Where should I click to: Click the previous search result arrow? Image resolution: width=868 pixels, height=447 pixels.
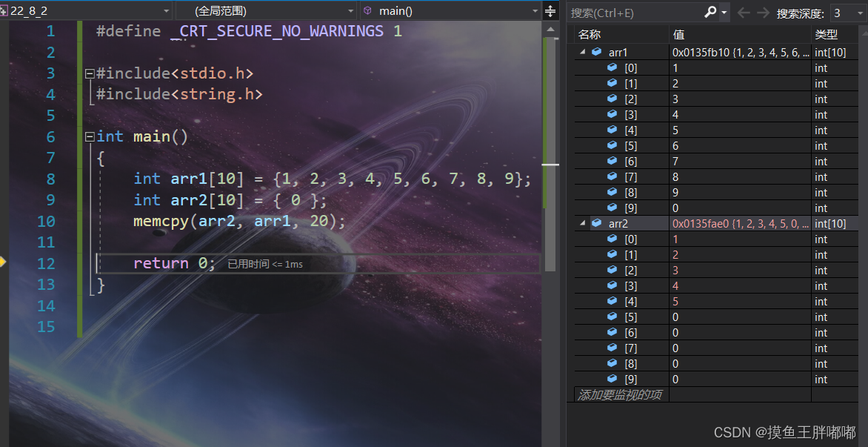744,12
